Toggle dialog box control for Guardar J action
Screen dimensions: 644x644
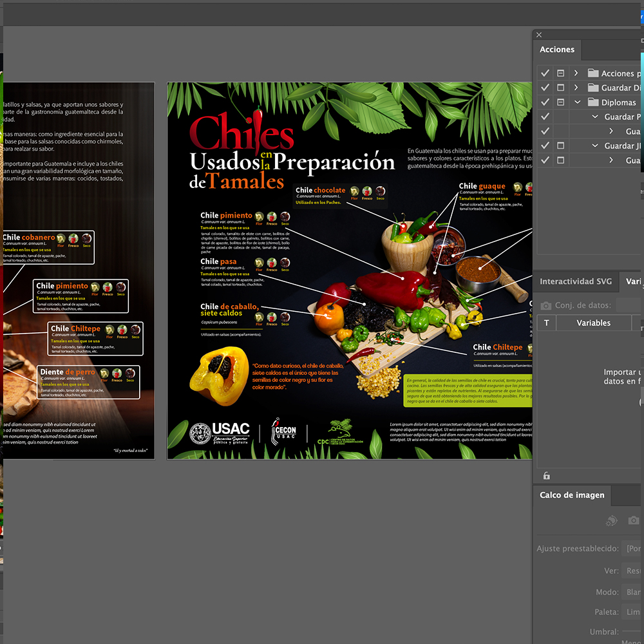[561, 146]
